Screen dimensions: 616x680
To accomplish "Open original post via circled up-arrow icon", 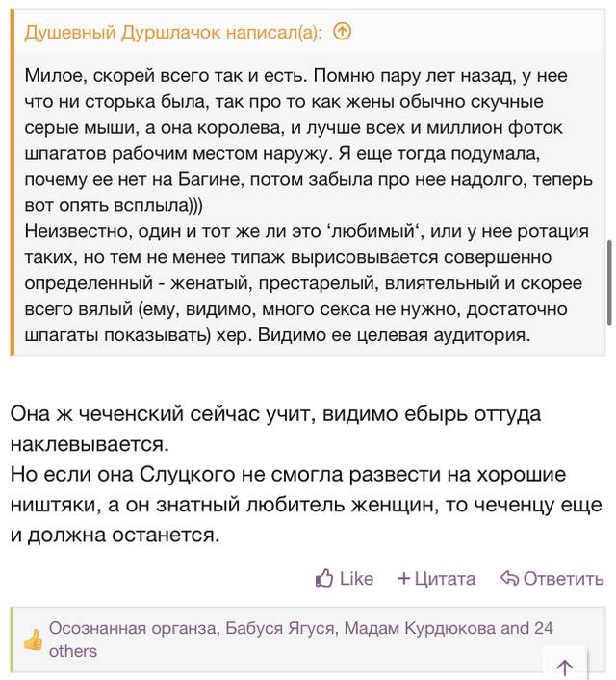I will (342, 32).
